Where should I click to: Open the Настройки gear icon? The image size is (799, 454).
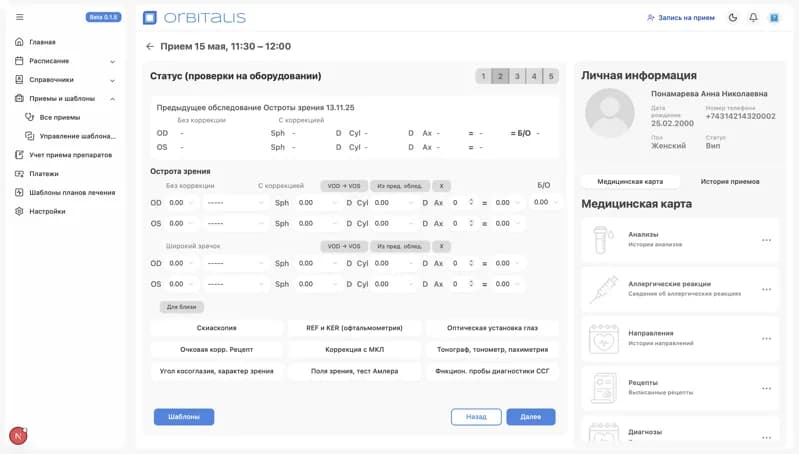tap(19, 211)
